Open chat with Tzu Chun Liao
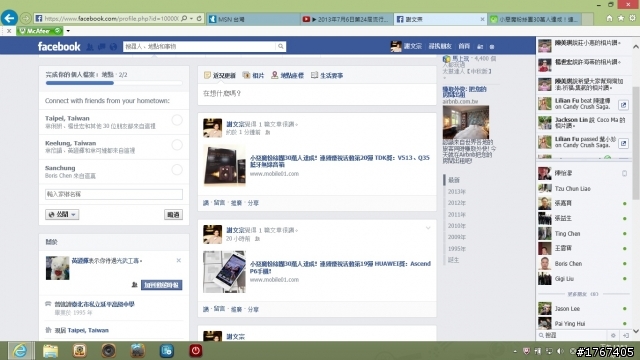Viewport: 640px width, 360px height. [x=584, y=189]
